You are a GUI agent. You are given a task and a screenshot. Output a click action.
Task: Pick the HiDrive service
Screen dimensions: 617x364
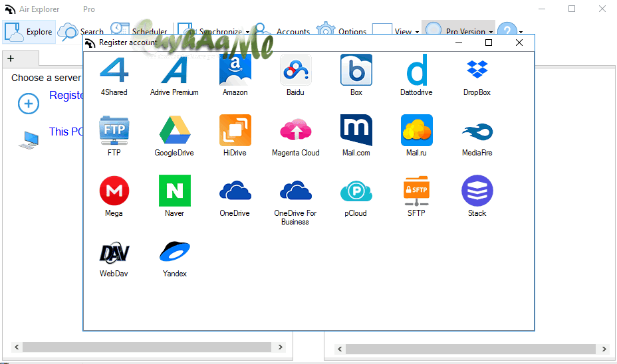(235, 130)
